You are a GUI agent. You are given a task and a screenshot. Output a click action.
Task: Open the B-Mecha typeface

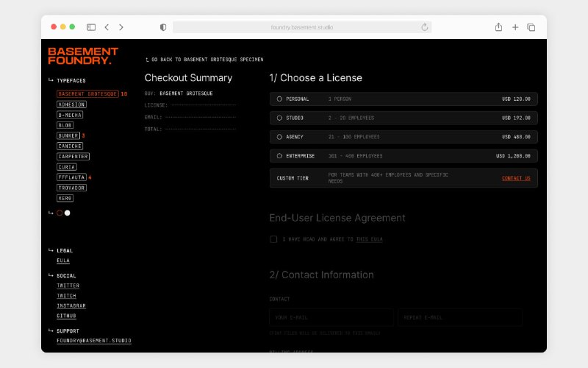click(x=70, y=115)
